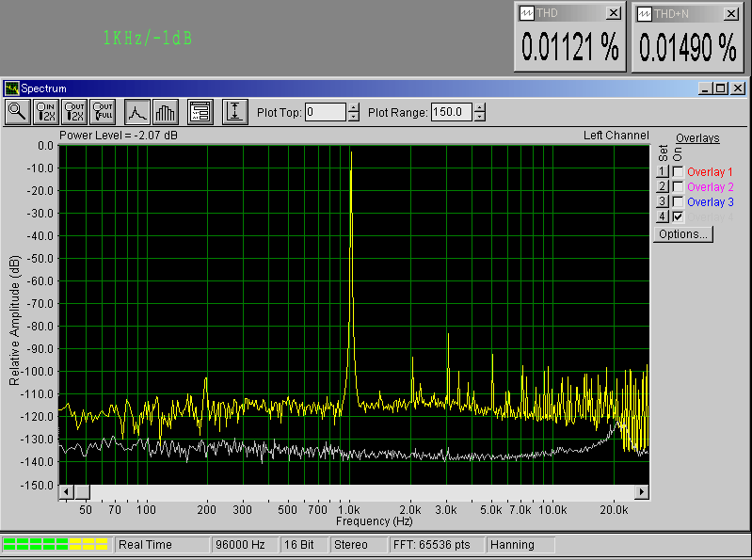Set overlay 3 with the '3' button
This screenshot has width=752, height=560.
pyautogui.click(x=663, y=201)
